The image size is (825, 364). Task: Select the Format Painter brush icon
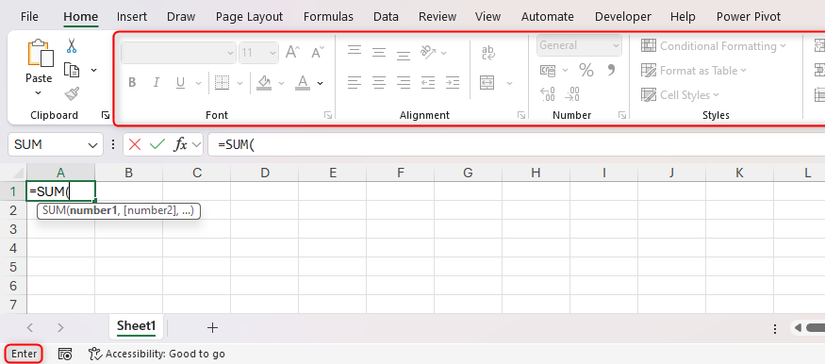[72, 94]
